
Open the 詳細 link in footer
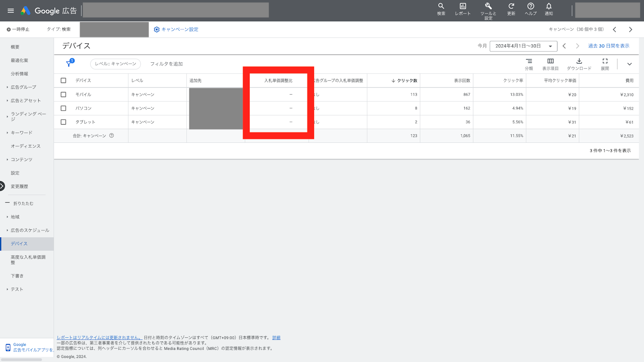276,338
